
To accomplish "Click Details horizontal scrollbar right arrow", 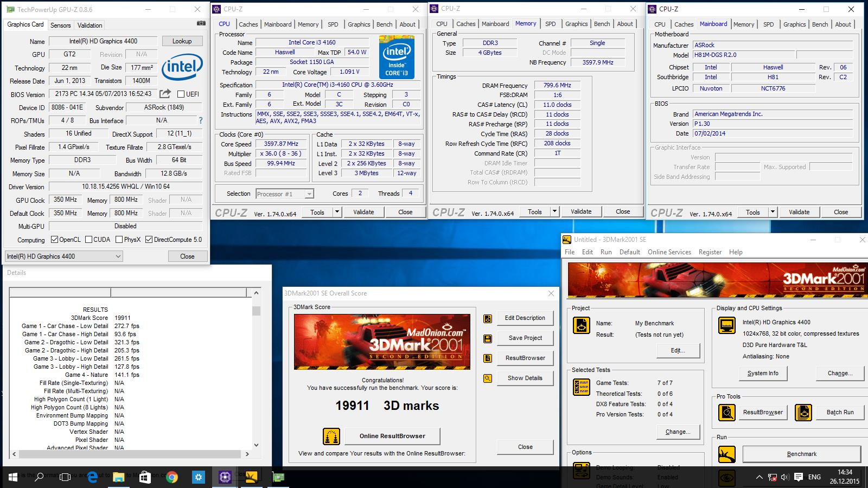I will coord(247,454).
